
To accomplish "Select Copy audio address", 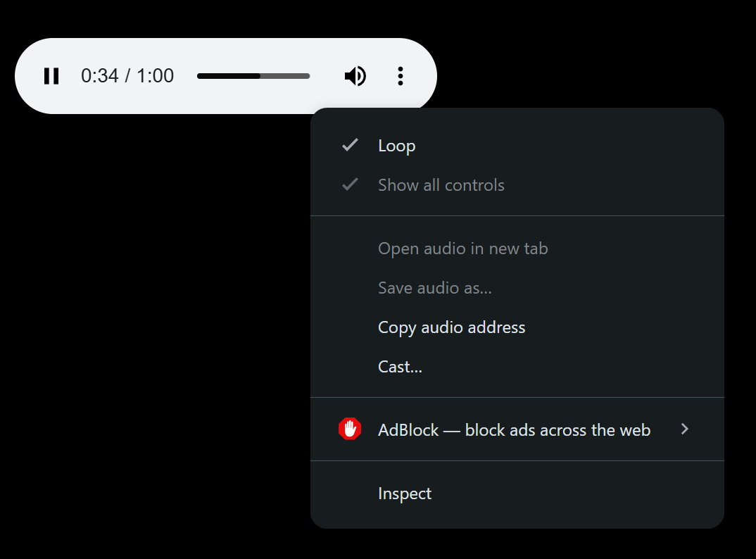I will pos(451,327).
